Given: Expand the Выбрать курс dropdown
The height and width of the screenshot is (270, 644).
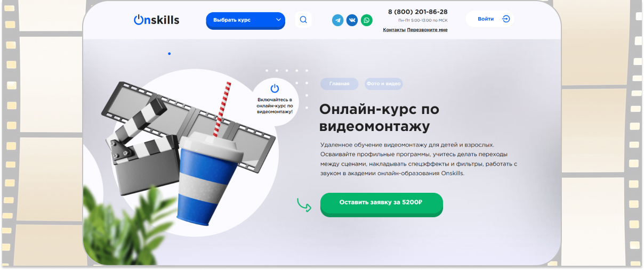Looking at the screenshot, I should point(246,20).
